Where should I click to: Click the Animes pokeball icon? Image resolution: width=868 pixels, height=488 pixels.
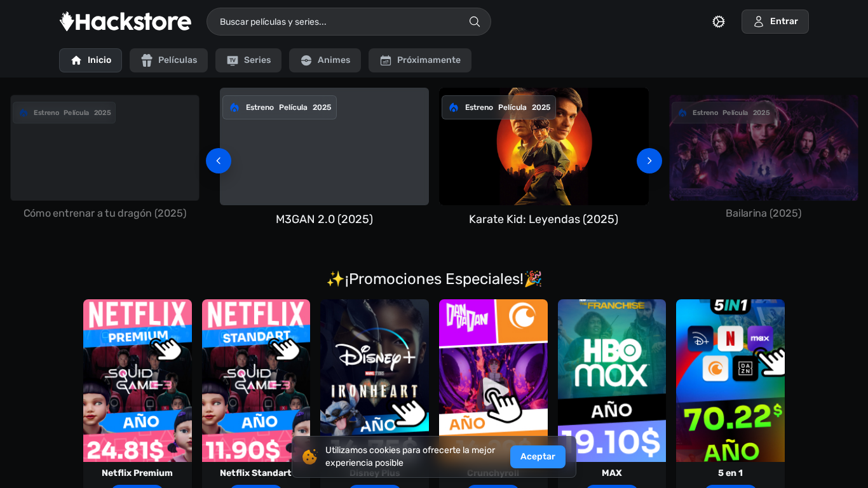click(306, 60)
